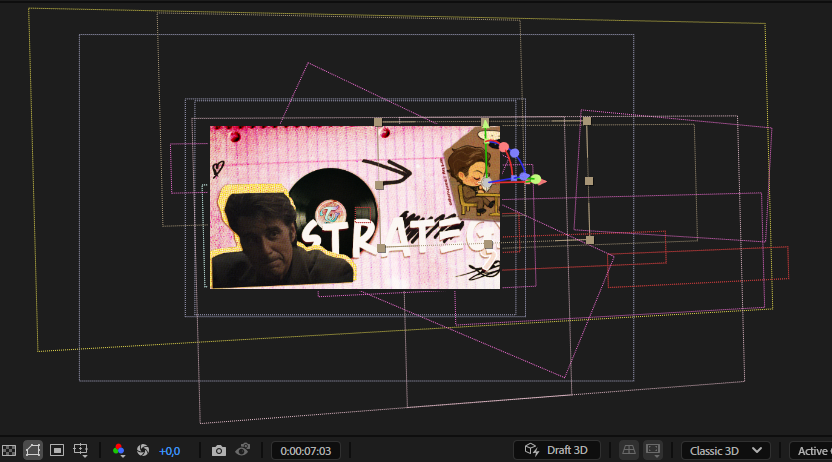Click the top-right layer transform handle
The height and width of the screenshot is (462, 832).
(x=587, y=121)
